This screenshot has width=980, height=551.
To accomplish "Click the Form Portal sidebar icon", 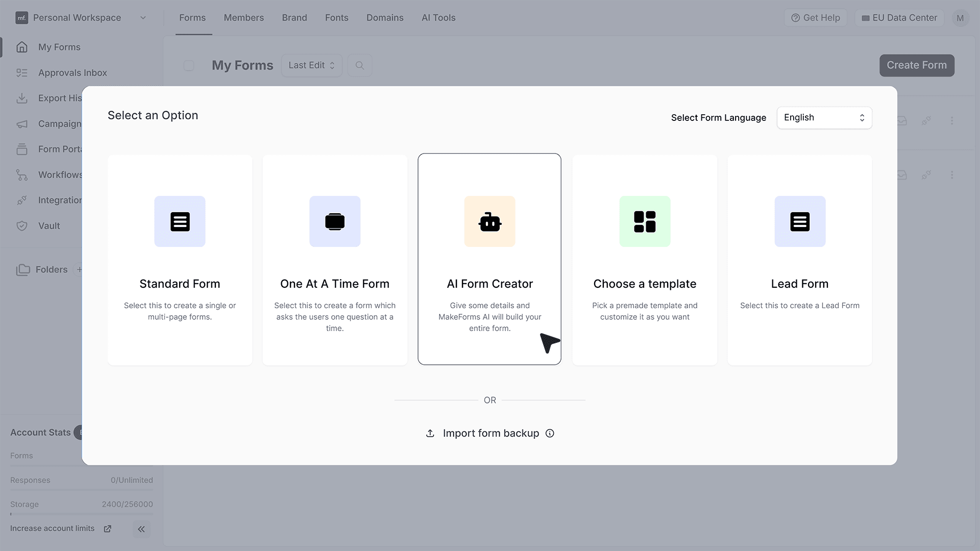I will (x=22, y=149).
